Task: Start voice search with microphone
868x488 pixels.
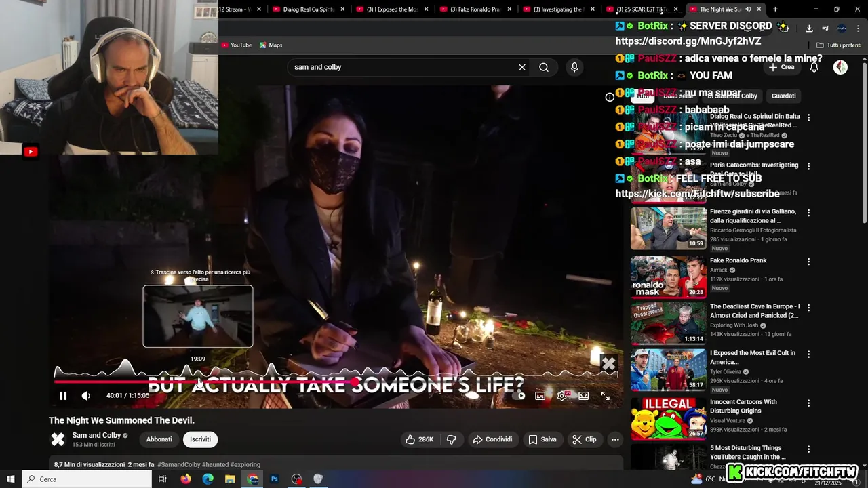Action: (574, 67)
